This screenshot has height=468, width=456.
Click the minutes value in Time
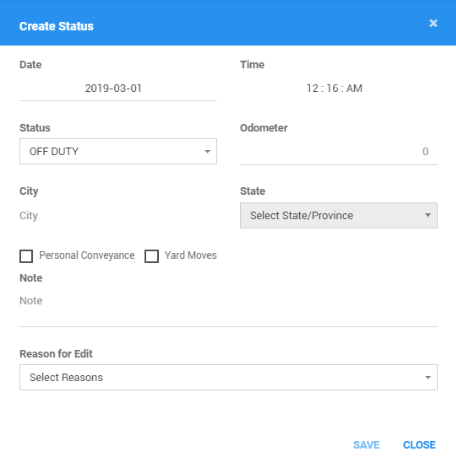(x=332, y=88)
